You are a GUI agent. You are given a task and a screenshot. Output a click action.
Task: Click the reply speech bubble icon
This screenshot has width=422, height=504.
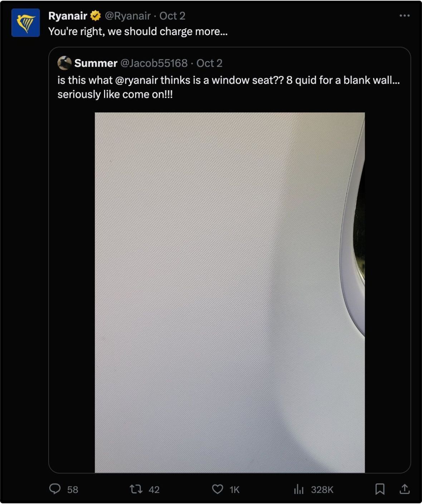pyautogui.click(x=55, y=489)
